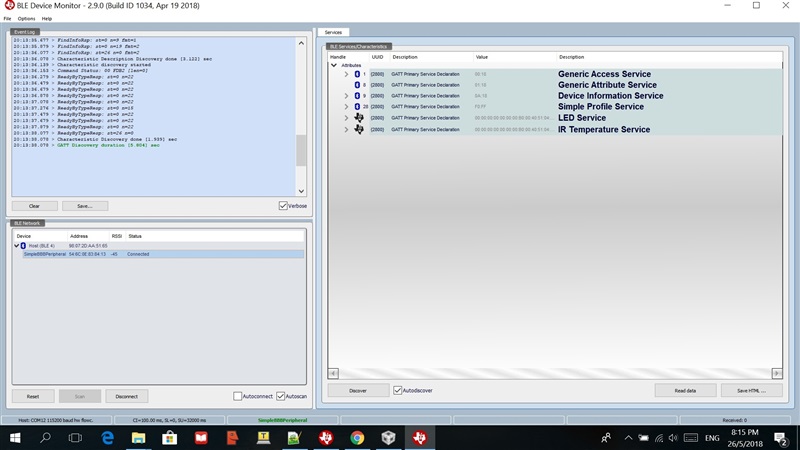The height and width of the screenshot is (450, 800).
Task: Click the event log scrollbar thumb
Action: pos(301,151)
